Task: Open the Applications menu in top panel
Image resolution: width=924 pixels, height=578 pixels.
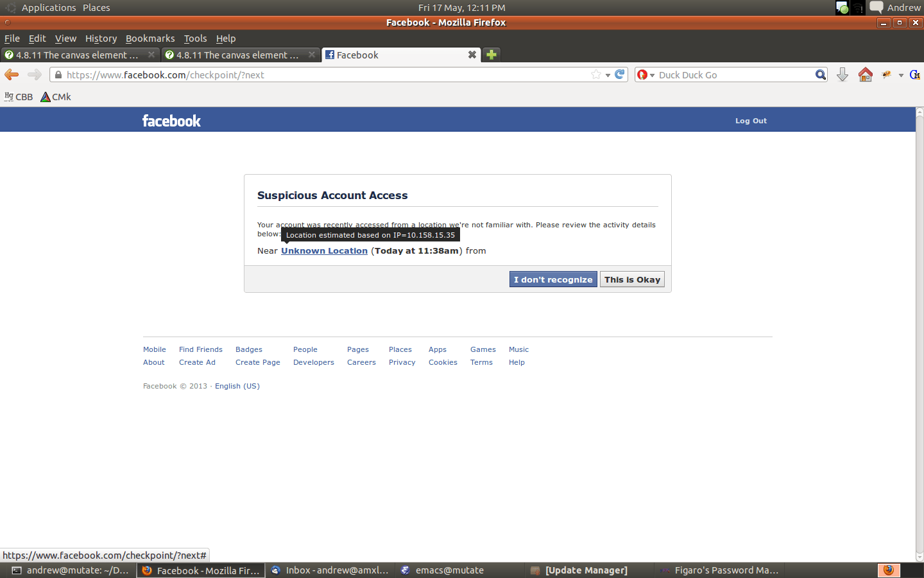Action: pyautogui.click(x=49, y=8)
